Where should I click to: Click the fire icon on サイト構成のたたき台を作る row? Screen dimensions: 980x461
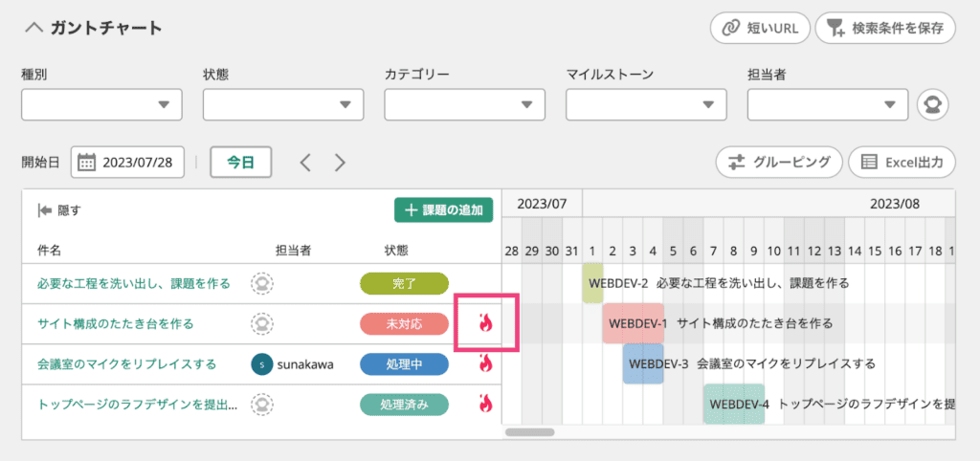pyautogui.click(x=485, y=323)
